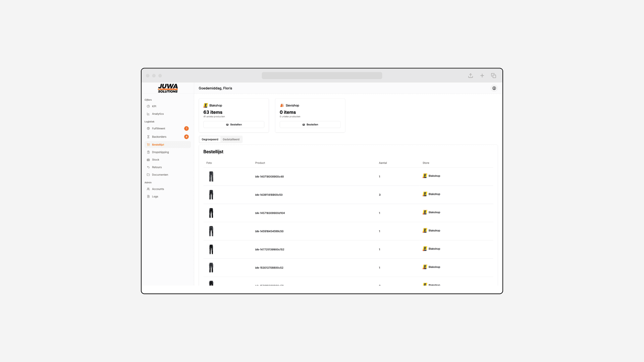Click the browser duplicate tabs icon
644x362 pixels.
493,76
